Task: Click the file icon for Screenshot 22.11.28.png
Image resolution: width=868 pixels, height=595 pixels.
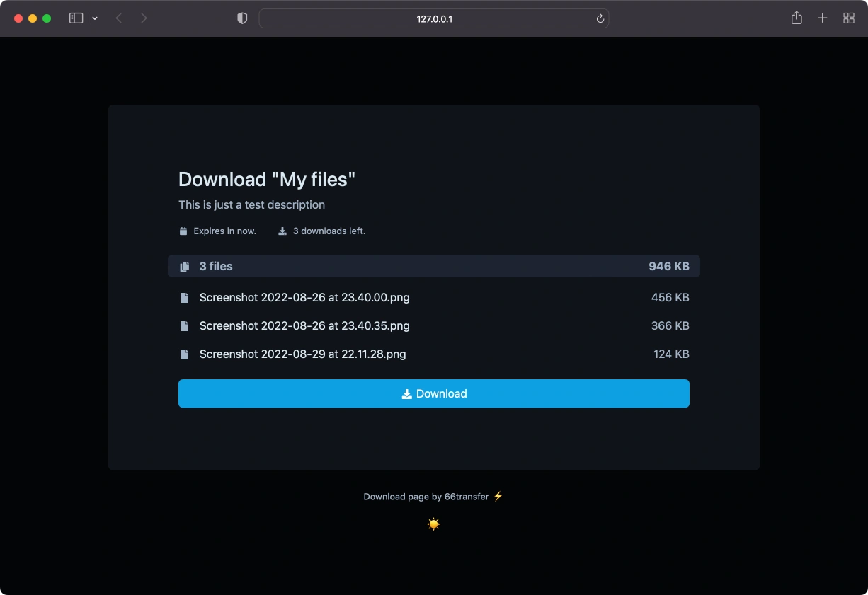Action: click(x=184, y=354)
